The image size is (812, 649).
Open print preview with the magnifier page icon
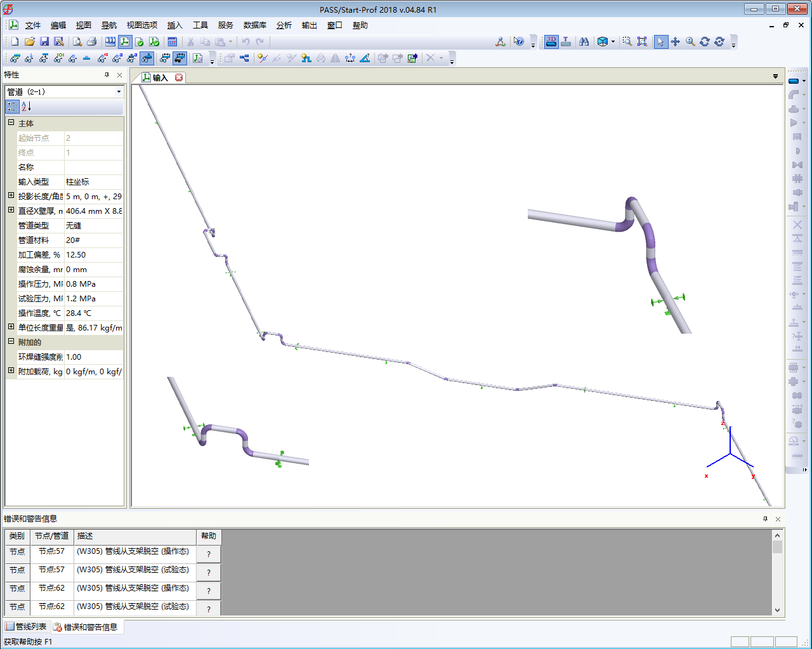(x=77, y=41)
